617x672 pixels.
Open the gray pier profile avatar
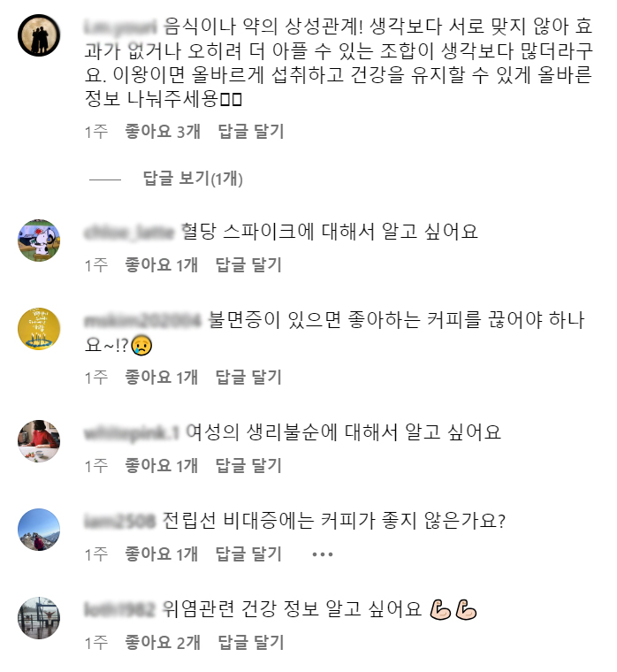click(x=39, y=618)
